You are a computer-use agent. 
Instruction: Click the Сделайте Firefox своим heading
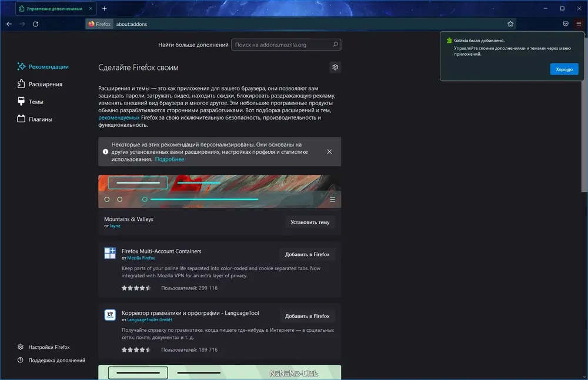coord(138,68)
